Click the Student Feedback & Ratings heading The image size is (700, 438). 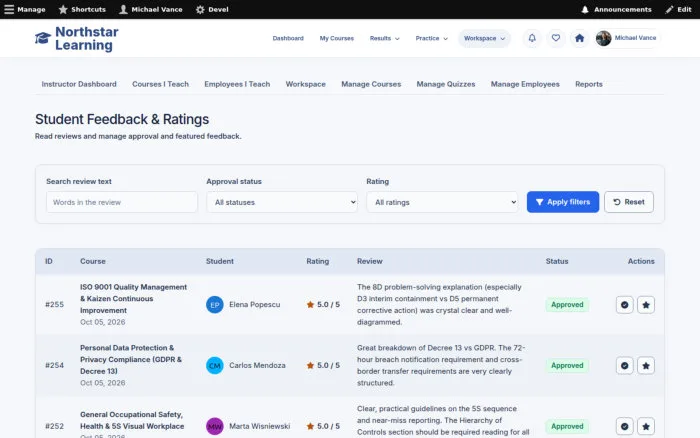(x=122, y=120)
